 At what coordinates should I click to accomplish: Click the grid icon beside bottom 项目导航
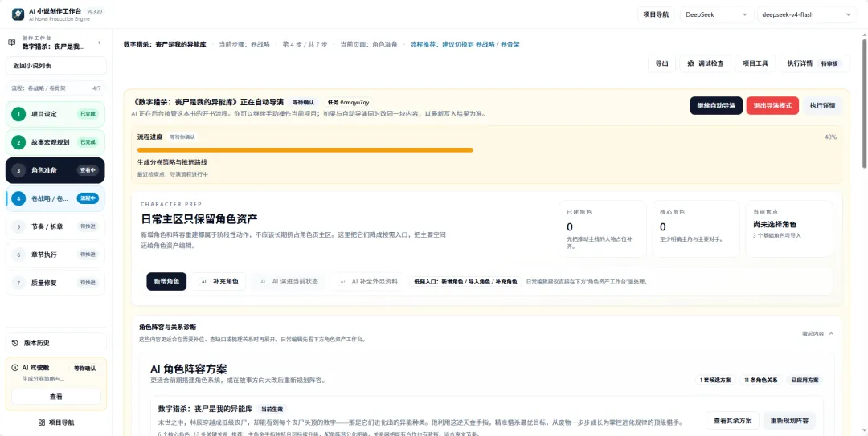[42, 422]
